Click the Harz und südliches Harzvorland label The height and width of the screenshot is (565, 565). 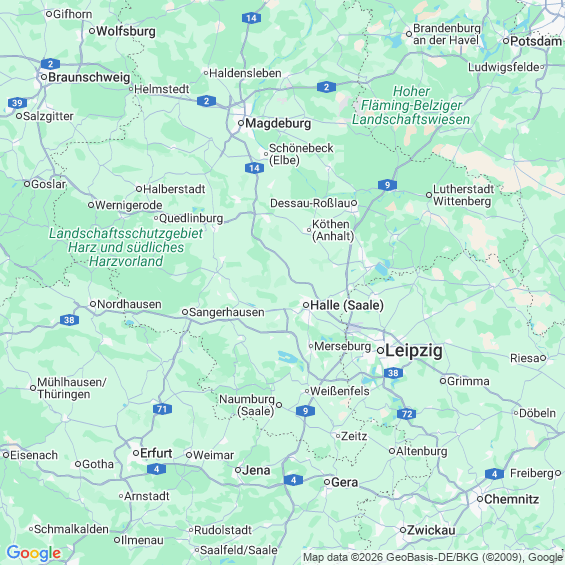coord(126,247)
